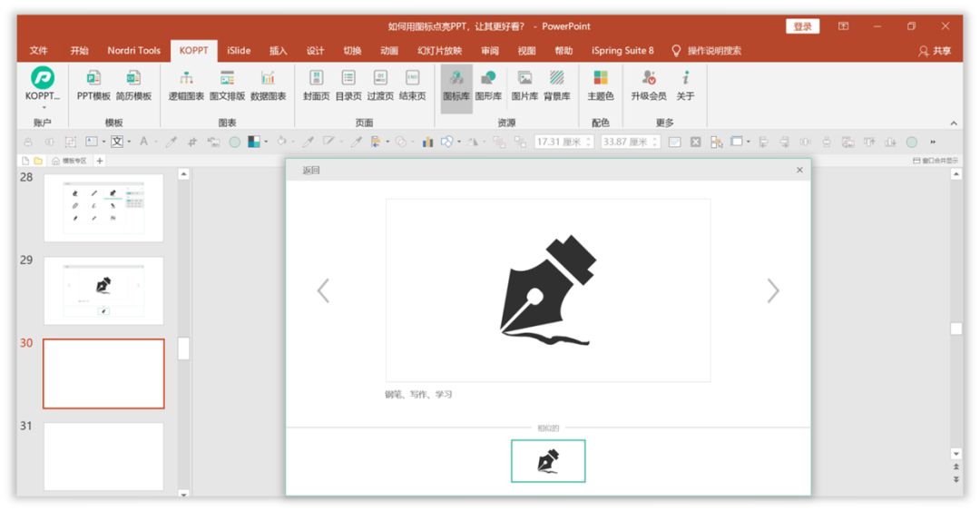Close the icon preview panel
The image size is (980, 511).
[799, 170]
